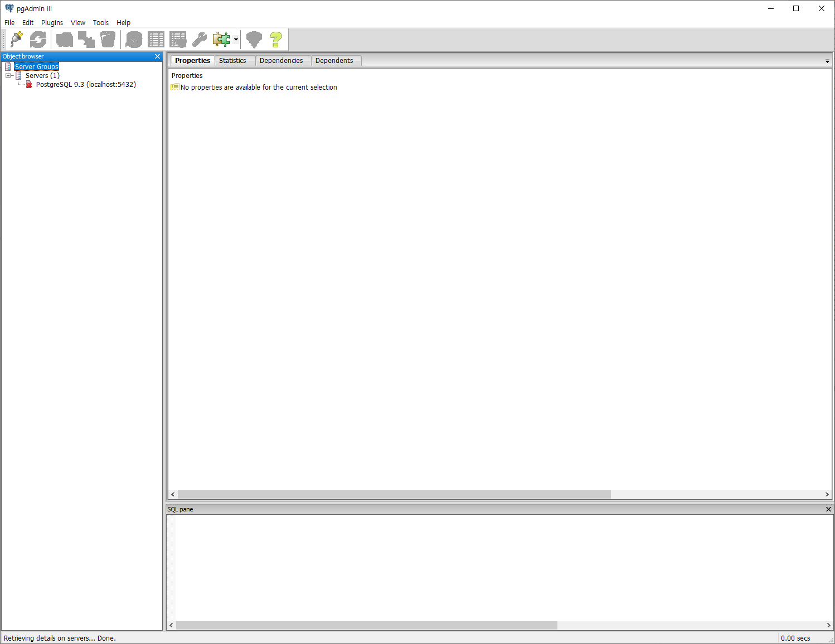
Task: Click the disconnected PostgreSQL server red X icon
Action: point(29,85)
